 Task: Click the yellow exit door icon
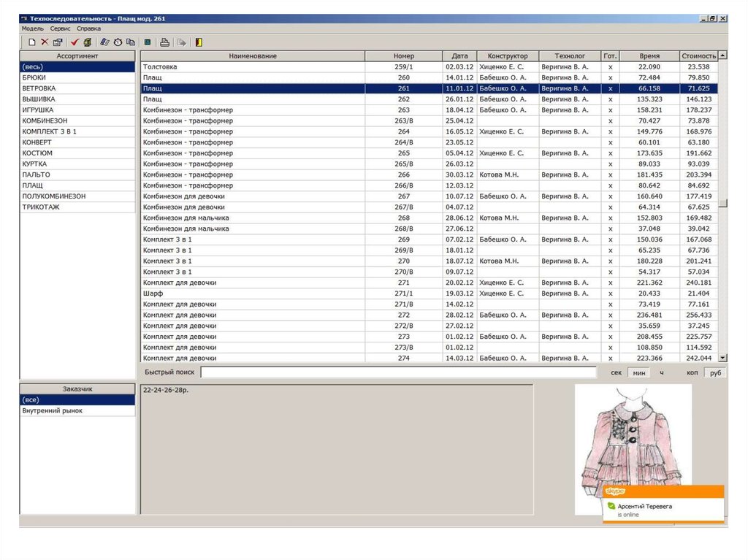tap(199, 42)
